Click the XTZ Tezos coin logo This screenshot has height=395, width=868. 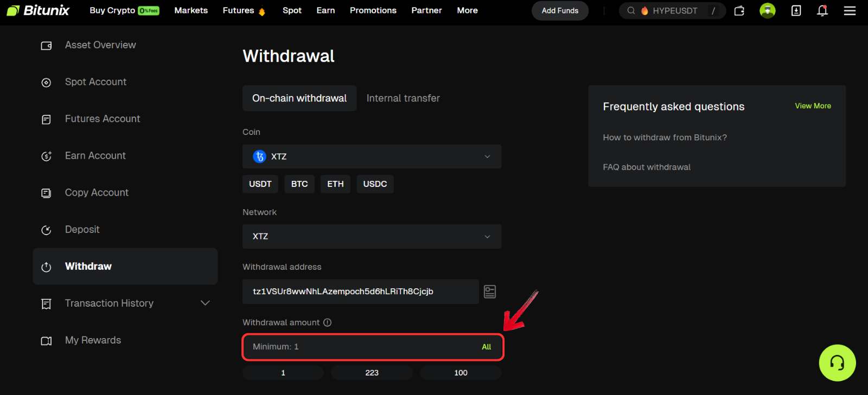[259, 156]
